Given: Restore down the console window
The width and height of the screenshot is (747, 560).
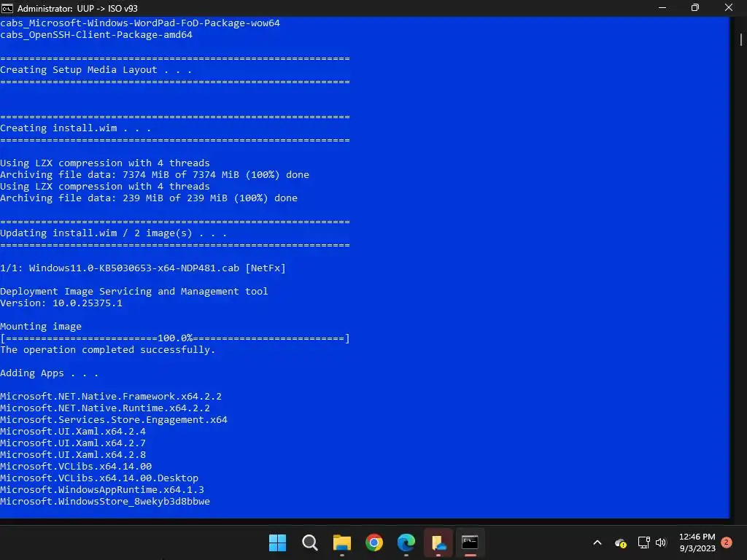Looking at the screenshot, I should pos(695,8).
